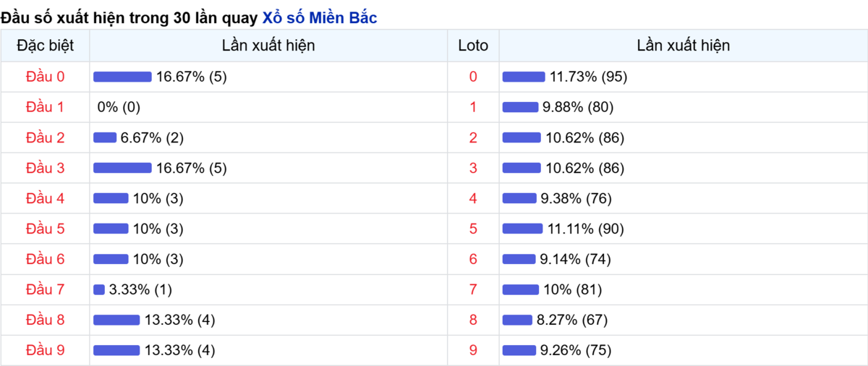
Task: Click the 16.67% (5) bar for Đầu 0
Action: (122, 77)
